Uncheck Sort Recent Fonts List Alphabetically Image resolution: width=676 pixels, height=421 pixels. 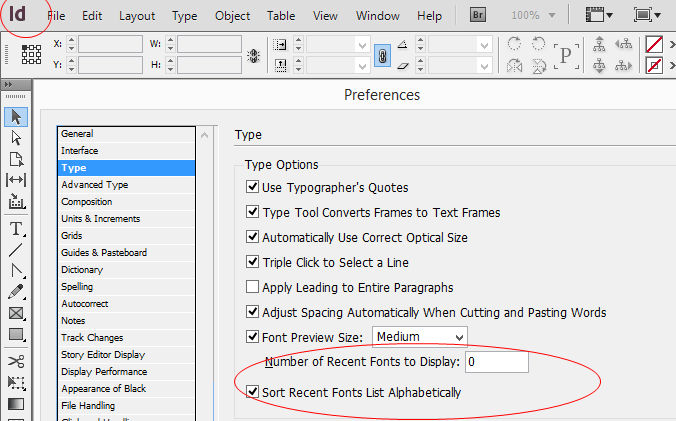click(252, 392)
